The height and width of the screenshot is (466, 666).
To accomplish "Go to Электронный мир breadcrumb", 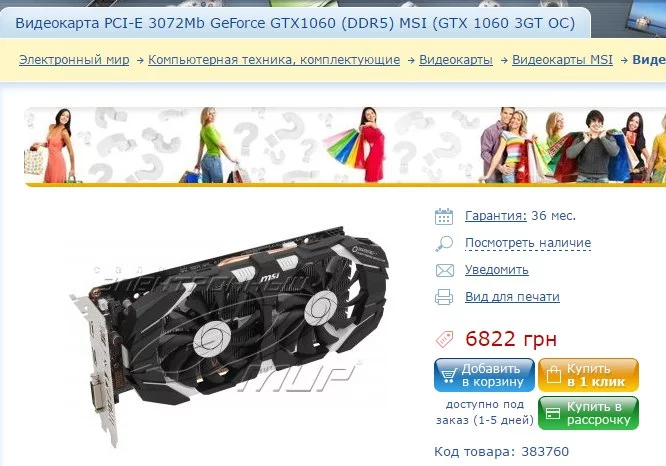I will point(74,60).
